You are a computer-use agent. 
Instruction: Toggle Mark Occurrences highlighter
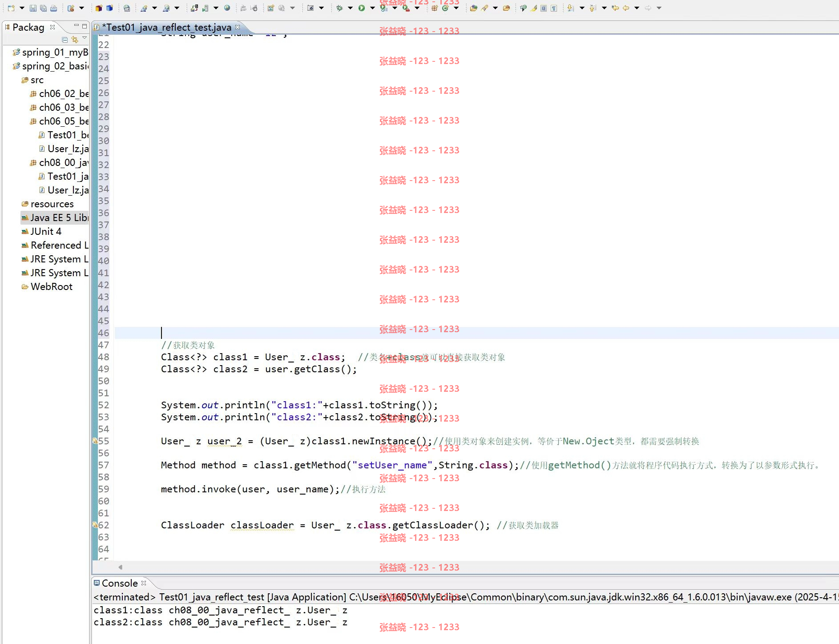(533, 8)
